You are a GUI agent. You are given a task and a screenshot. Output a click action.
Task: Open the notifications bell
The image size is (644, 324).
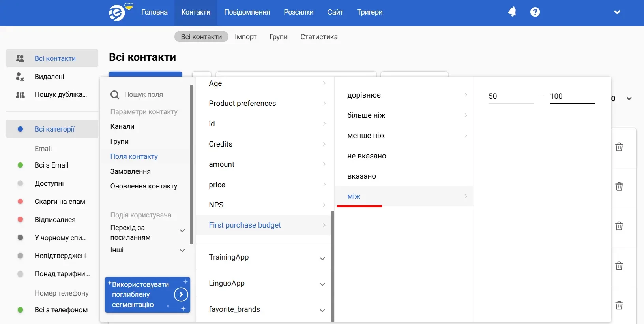[x=512, y=12]
